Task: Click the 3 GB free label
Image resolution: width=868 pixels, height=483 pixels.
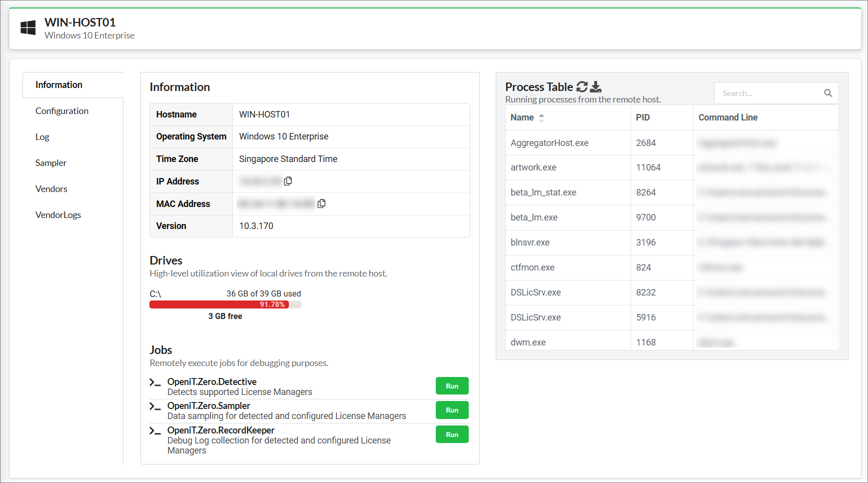Action: coord(225,316)
